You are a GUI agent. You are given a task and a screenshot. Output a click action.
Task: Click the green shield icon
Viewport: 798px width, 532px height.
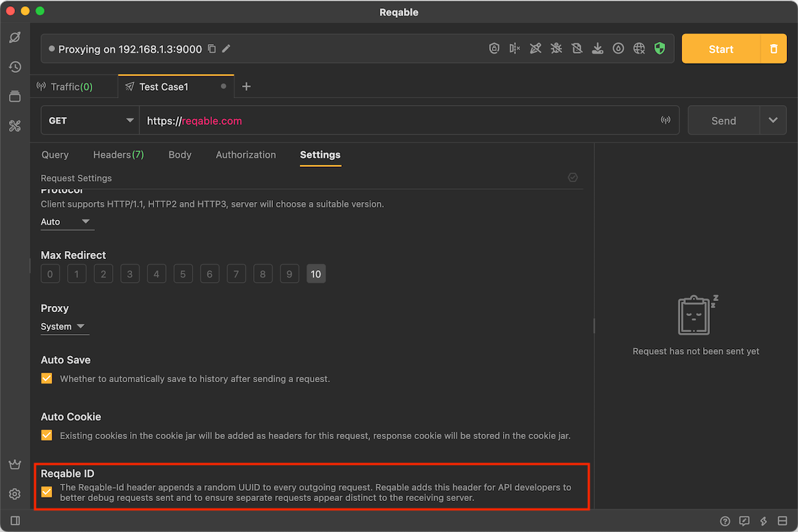(660, 48)
